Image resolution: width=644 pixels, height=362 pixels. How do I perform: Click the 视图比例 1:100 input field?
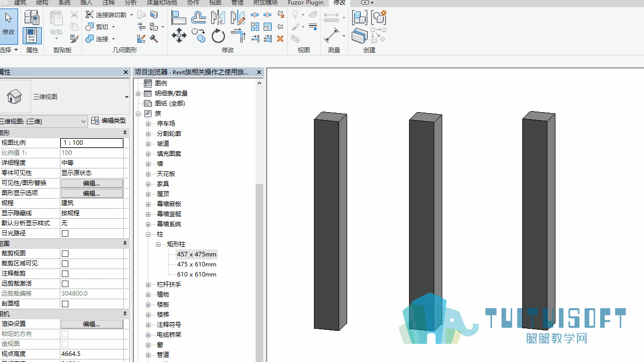(x=92, y=143)
